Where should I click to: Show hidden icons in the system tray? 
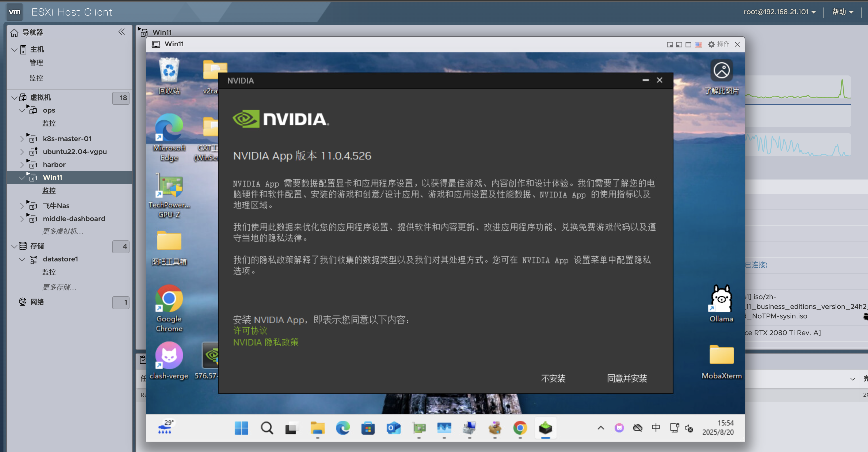(x=600, y=428)
